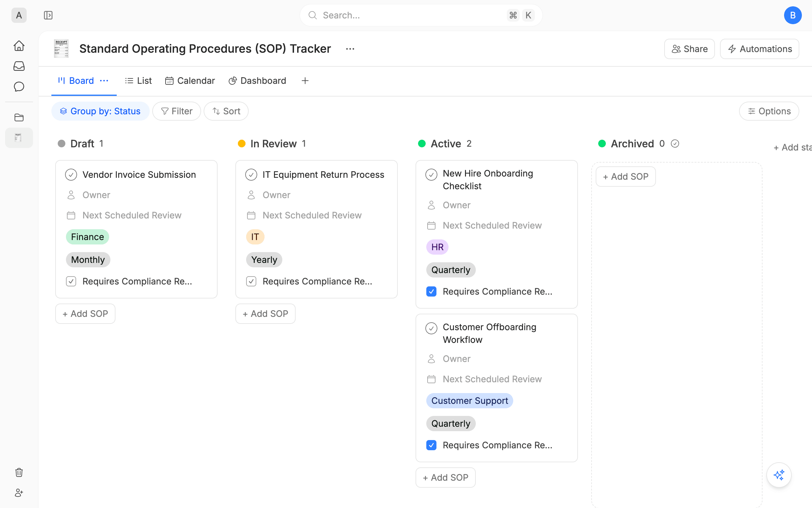The height and width of the screenshot is (508, 812).
Task: Open the Quarterly tag on Customer Offboarding card
Action: [451, 424]
